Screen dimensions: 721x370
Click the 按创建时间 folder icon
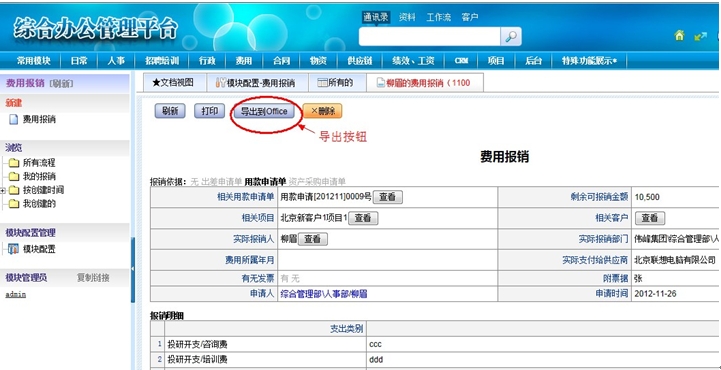(x=14, y=190)
